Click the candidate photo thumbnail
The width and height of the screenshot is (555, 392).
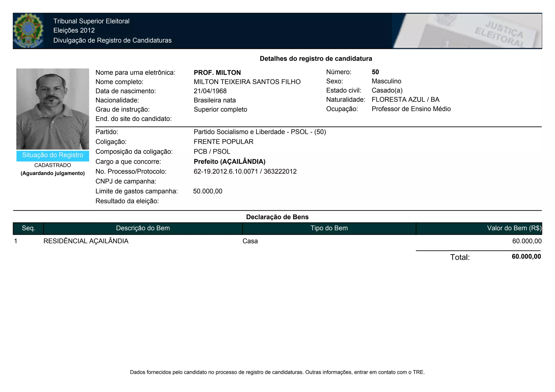[x=53, y=109]
